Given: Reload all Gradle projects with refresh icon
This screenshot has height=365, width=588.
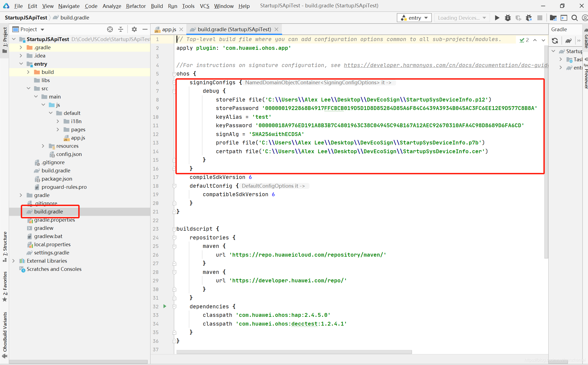Looking at the screenshot, I should 555,41.
